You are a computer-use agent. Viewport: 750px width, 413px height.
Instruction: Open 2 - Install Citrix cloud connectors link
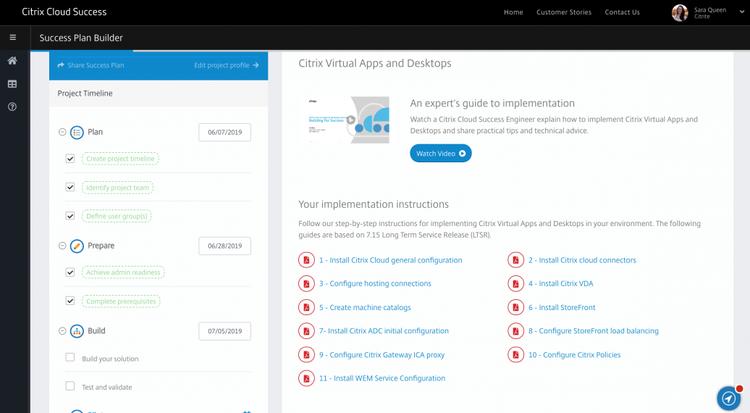582,260
